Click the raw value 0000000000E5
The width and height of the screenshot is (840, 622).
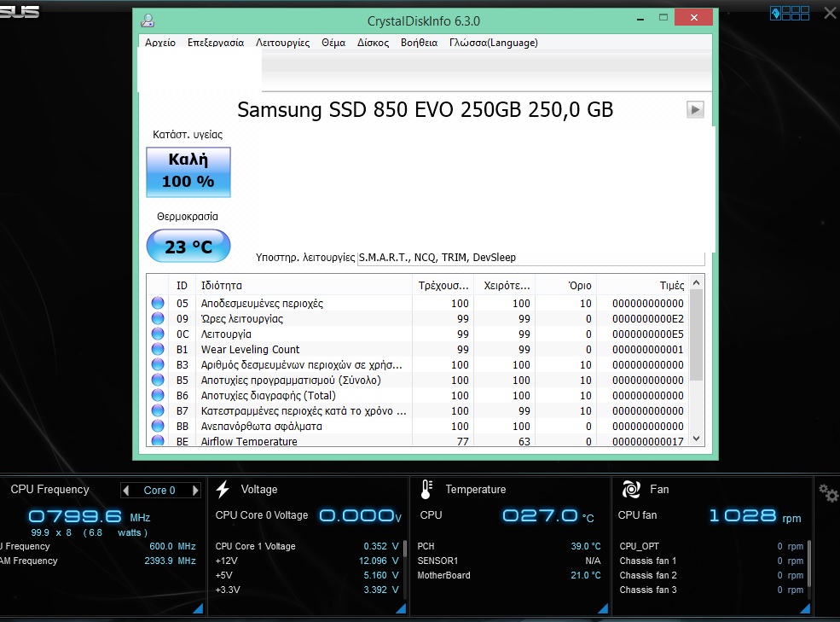pos(647,334)
